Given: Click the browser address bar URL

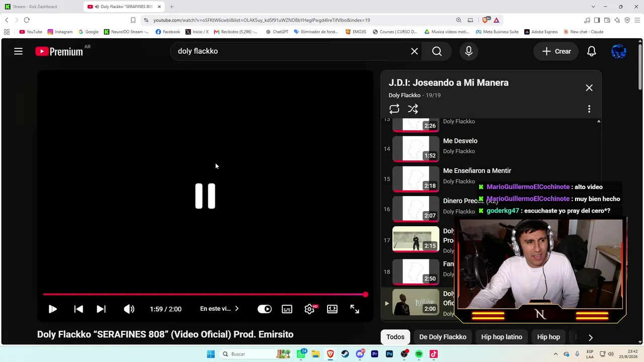Looking at the screenshot, I should click(262, 20).
